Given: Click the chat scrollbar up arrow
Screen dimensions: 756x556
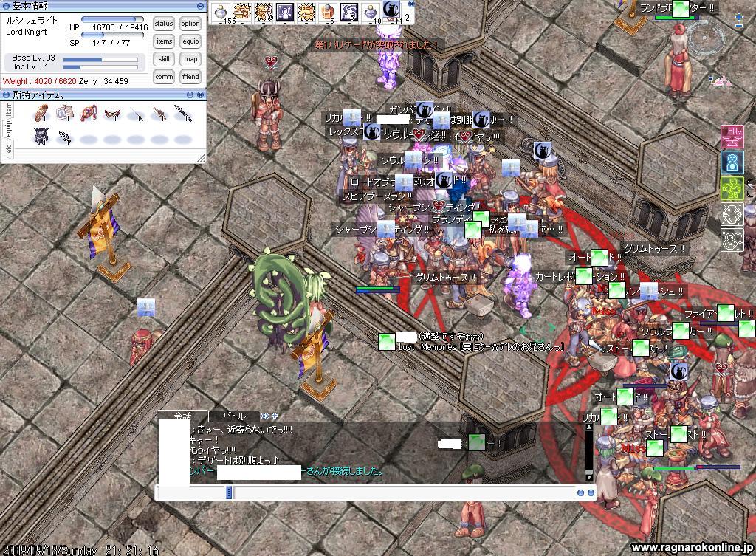Looking at the screenshot, I should point(588,428).
